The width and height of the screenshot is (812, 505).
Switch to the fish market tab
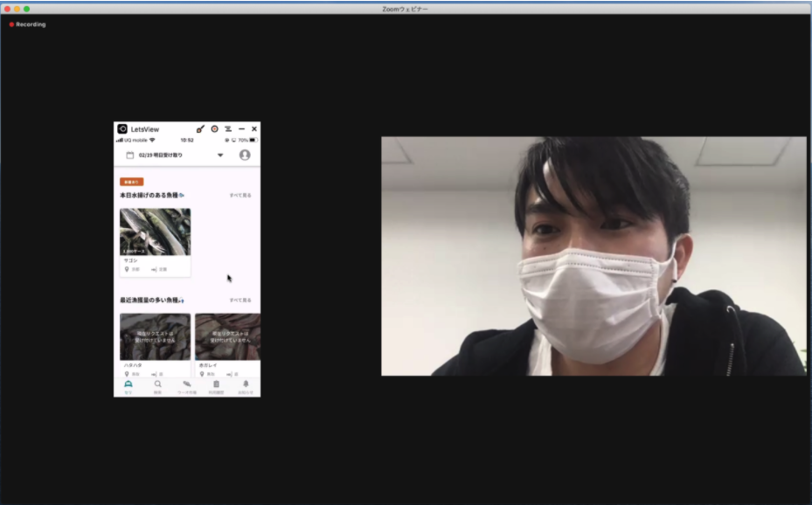[187, 386]
